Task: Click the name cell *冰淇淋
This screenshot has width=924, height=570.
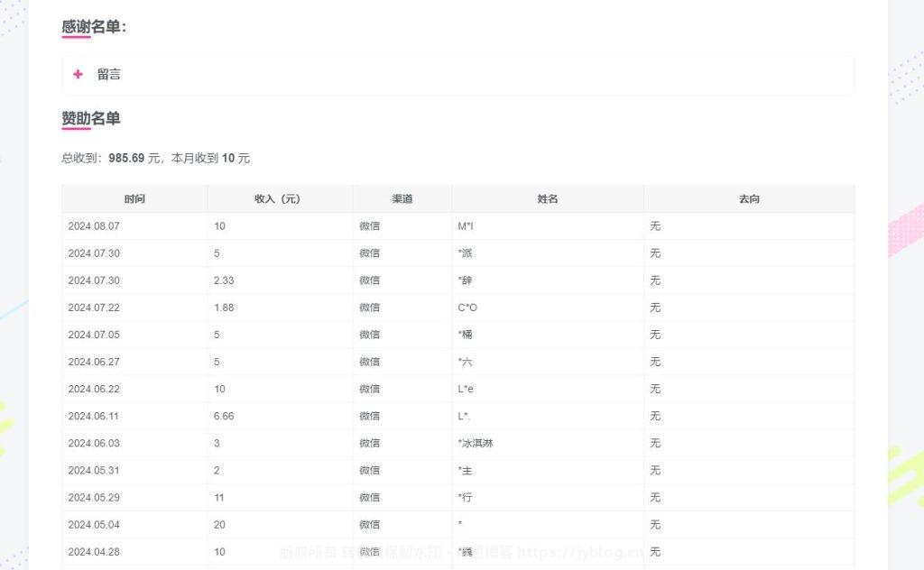Action: (476, 443)
